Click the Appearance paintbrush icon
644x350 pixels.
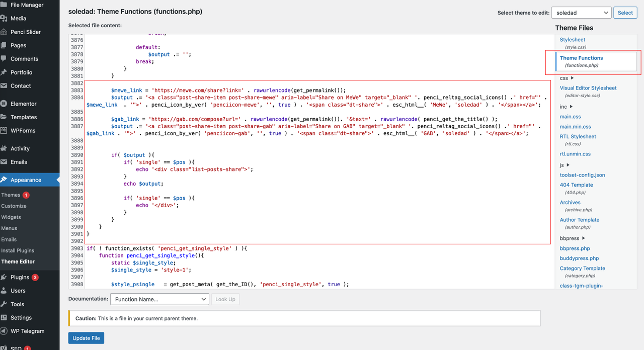4,180
